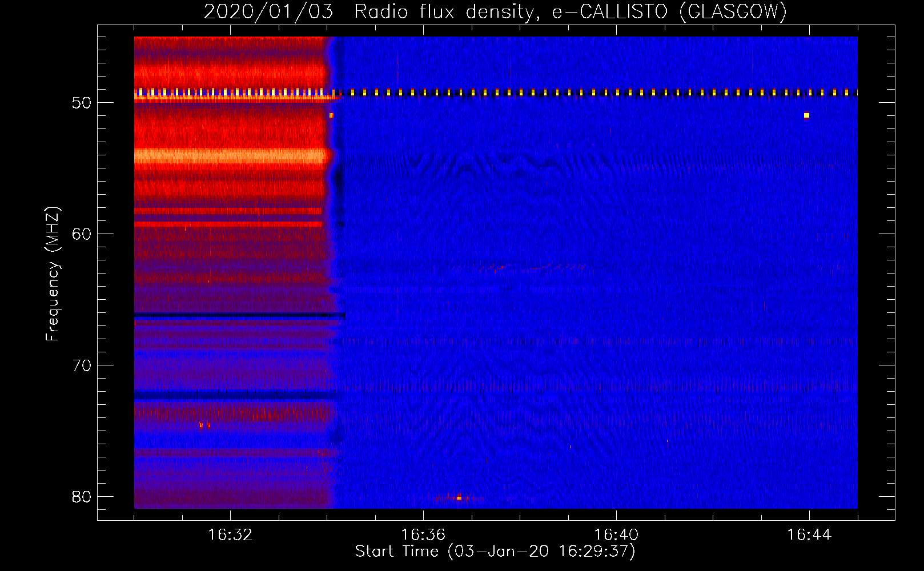The width and height of the screenshot is (924, 571).
Task: Click the '50' frequency tick label
Action: click(x=82, y=103)
